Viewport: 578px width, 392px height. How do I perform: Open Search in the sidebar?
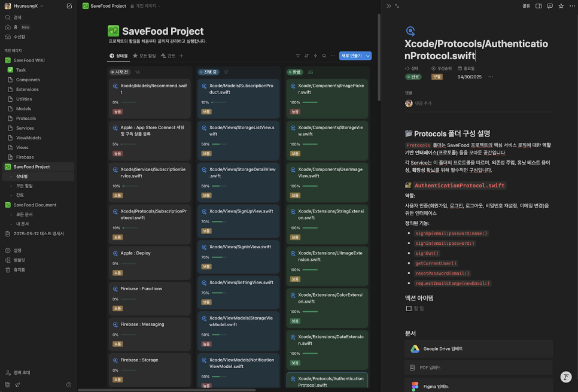(x=13, y=17)
